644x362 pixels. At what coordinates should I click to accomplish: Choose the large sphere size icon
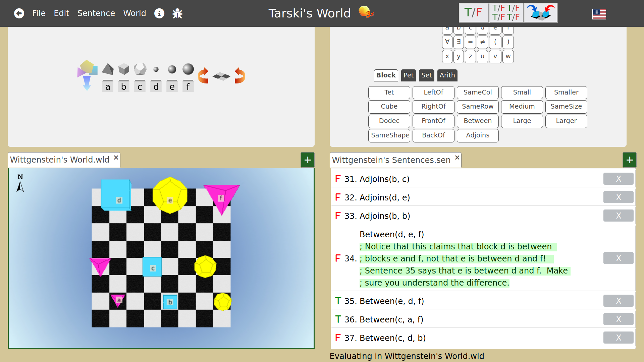[x=188, y=69]
